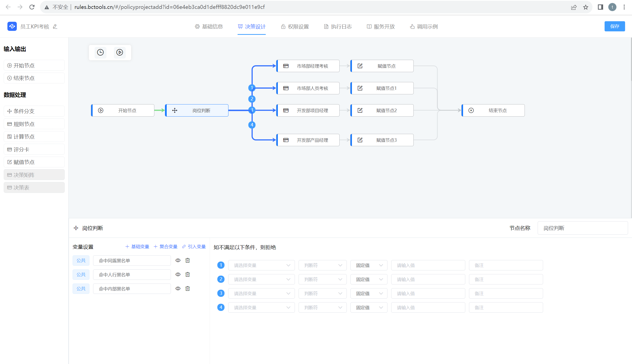Viewport: 632px width, 364px height.
Task: Delete the 命中同盾黑名单 variable with trash icon
Action: point(187,260)
